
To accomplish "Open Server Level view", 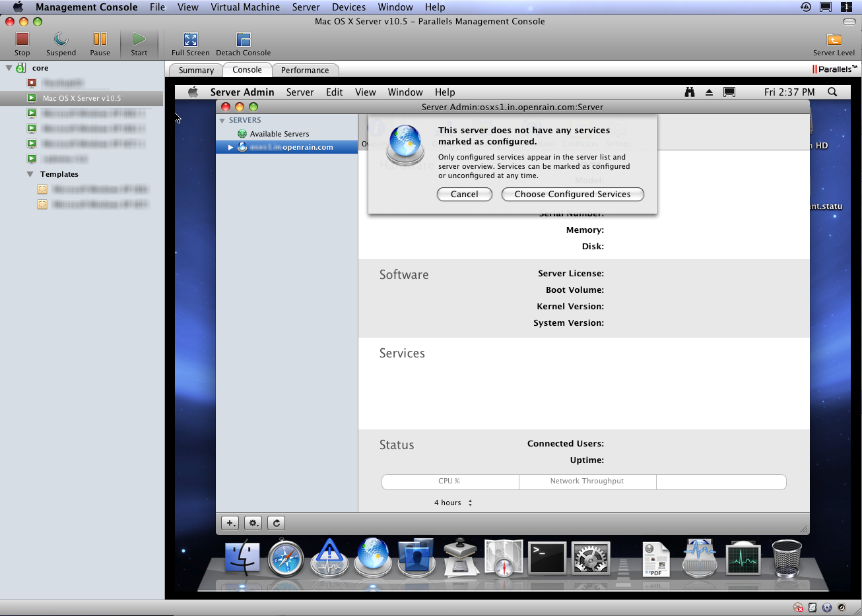I will 834,40.
